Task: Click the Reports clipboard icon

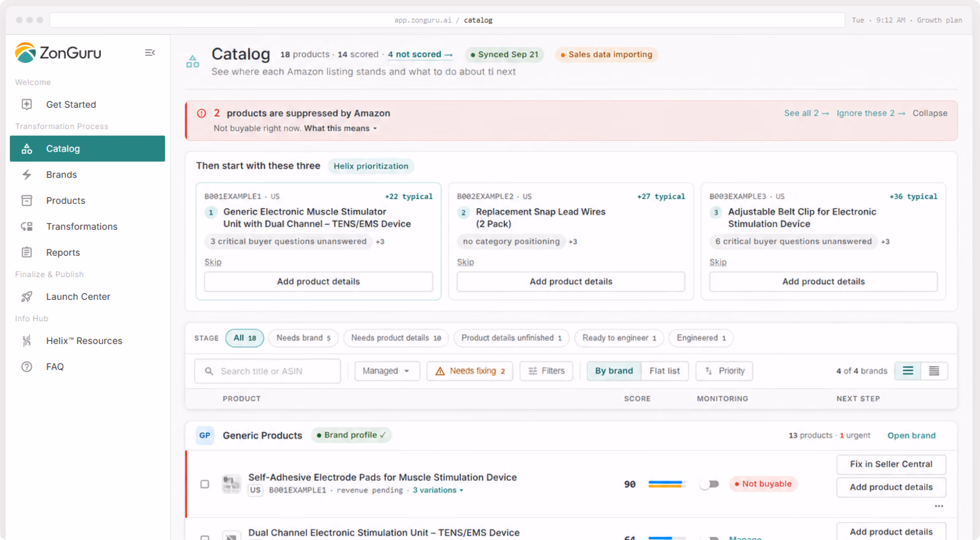Action: click(27, 252)
